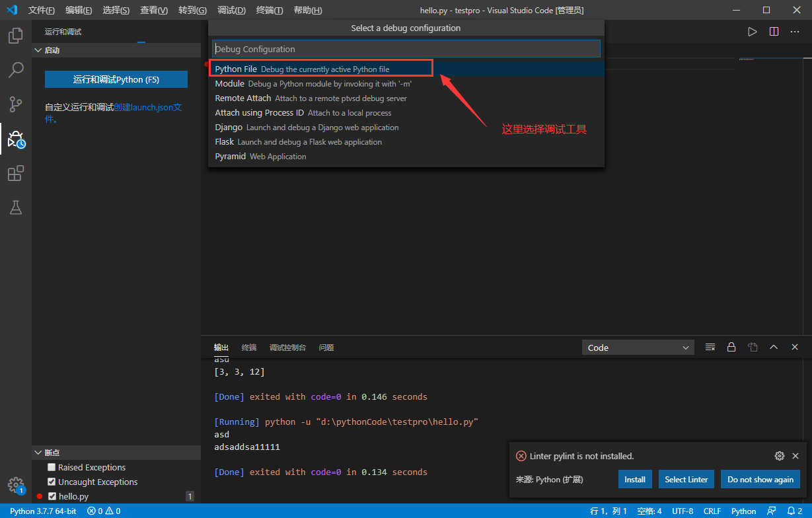This screenshot has height=518, width=812.
Task: Click 空格: 4 indentation setting
Action: point(649,511)
